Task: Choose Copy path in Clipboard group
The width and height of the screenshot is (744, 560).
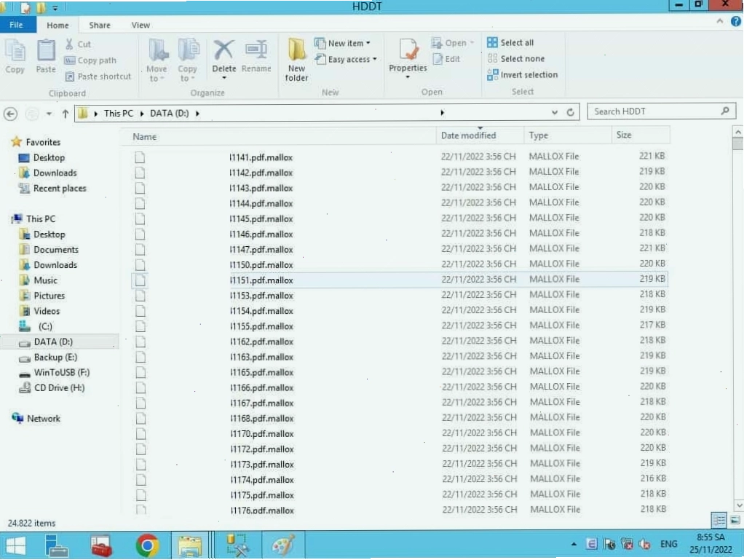Action: (x=90, y=60)
